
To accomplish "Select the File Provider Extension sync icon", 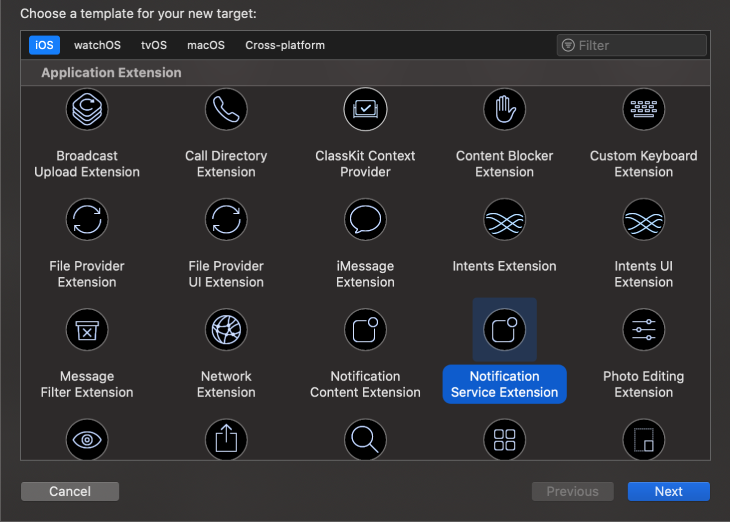I will [x=87, y=219].
